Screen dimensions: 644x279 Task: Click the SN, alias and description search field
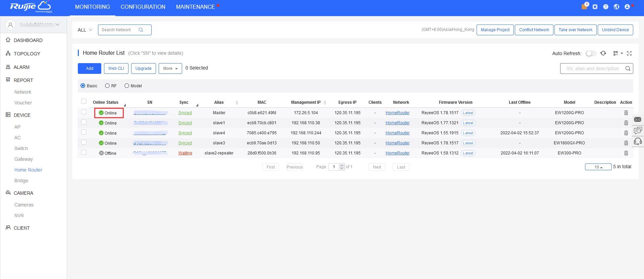(x=592, y=68)
